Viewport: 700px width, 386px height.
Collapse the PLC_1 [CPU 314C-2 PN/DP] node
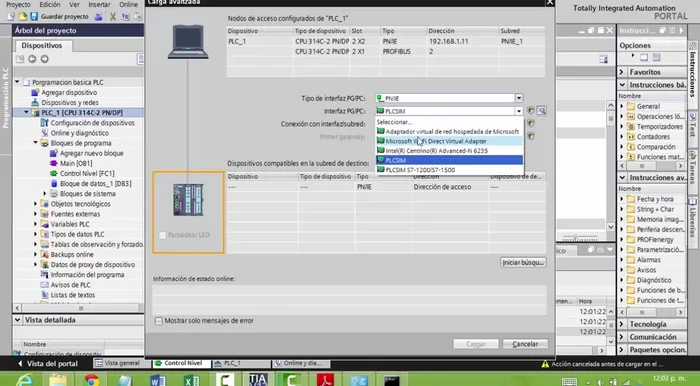coord(26,112)
